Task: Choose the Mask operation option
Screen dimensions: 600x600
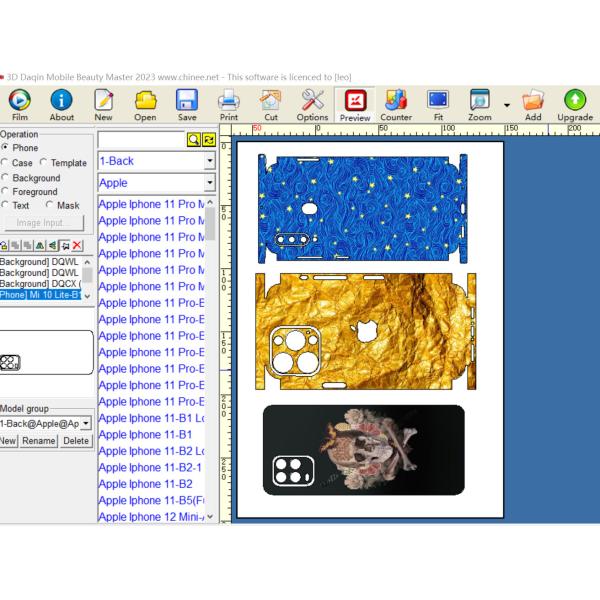Action: click(47, 205)
